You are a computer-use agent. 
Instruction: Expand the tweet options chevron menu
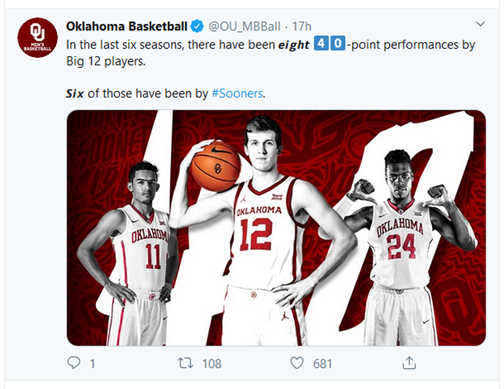[480, 24]
